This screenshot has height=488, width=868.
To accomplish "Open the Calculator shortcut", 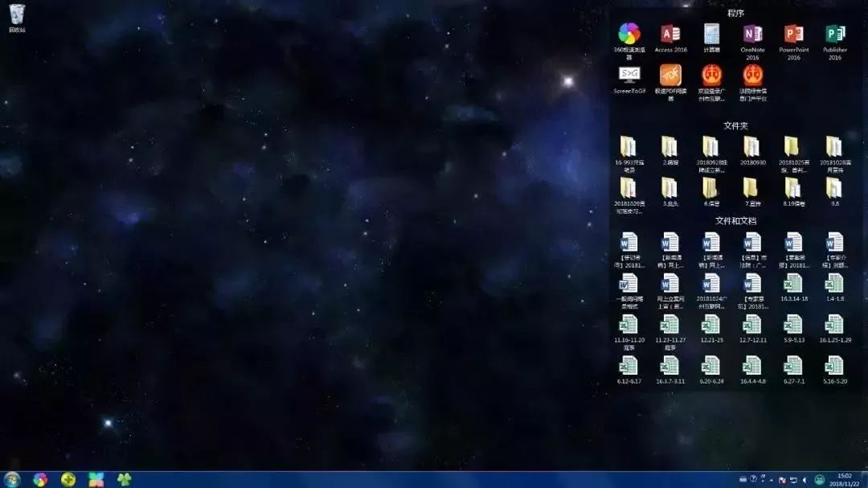I will coord(711,35).
